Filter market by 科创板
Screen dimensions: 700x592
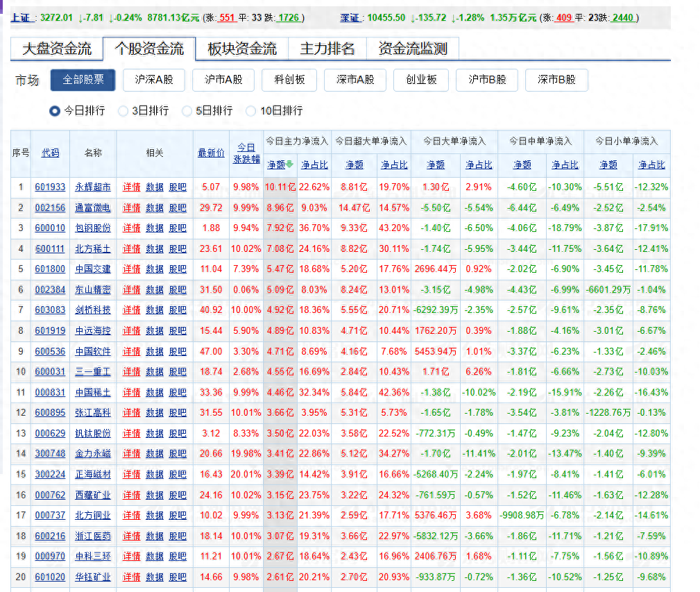coord(289,80)
